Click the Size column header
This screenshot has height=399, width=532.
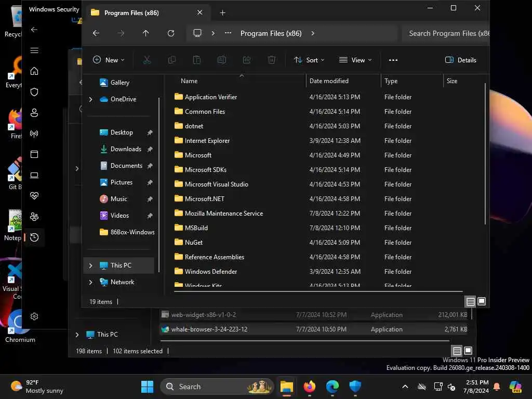[451, 81]
